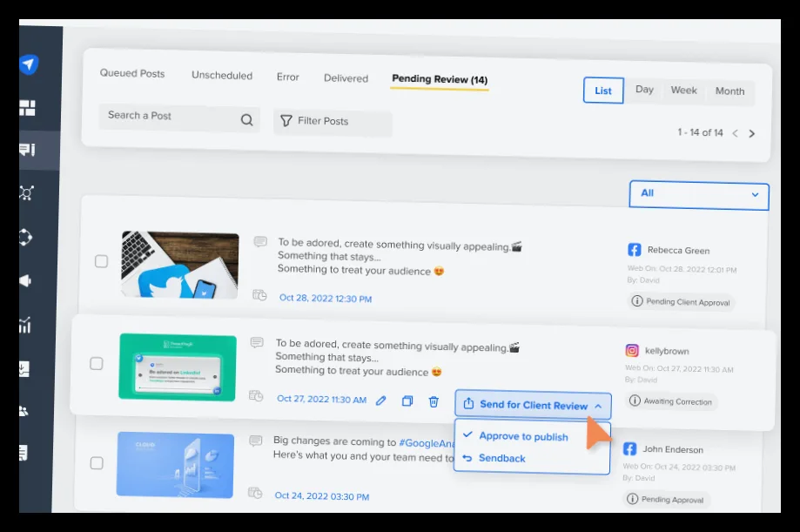Click the Pending Client Approval status
This screenshot has width=800, height=532.
pyautogui.click(x=681, y=301)
